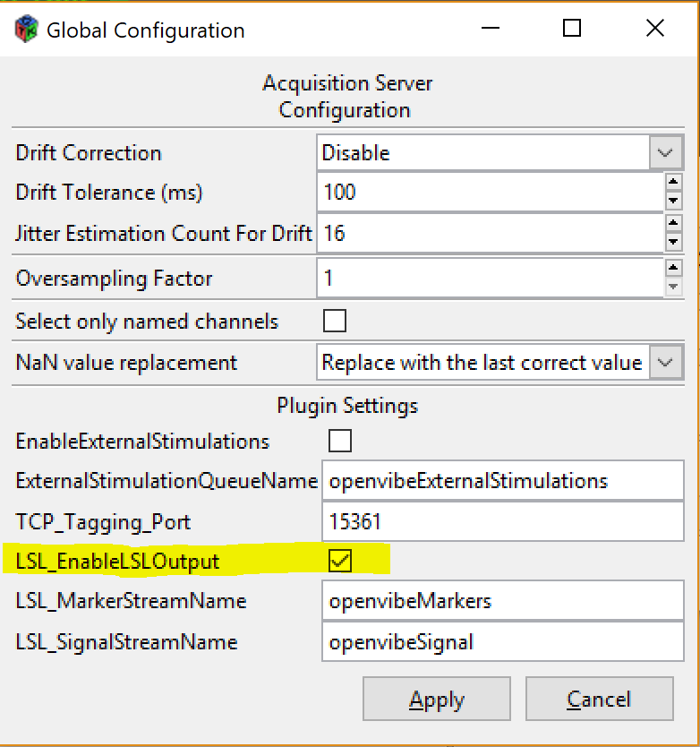The image size is (700, 747).
Task: Decrease Drift Tolerance with down arrow
Action: (673, 201)
